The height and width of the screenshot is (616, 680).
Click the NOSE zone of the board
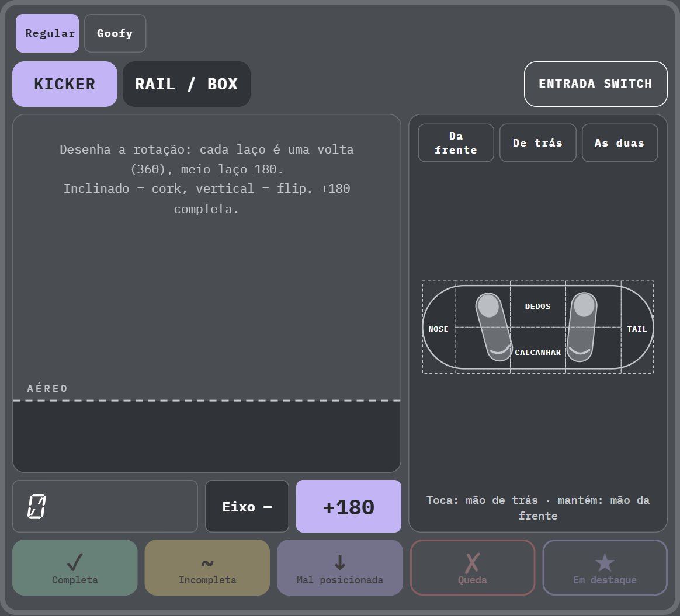pyautogui.click(x=439, y=329)
